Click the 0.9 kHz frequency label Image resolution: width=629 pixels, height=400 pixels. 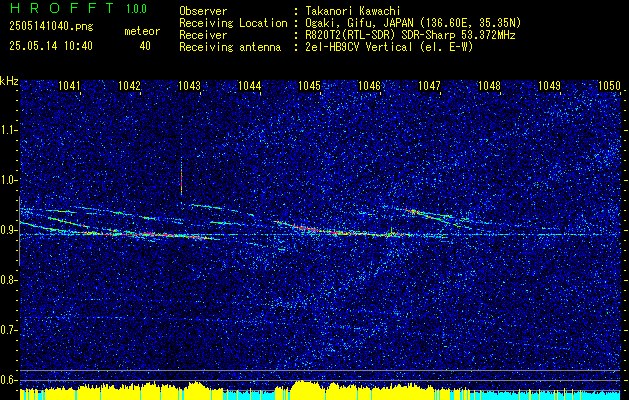[8, 230]
